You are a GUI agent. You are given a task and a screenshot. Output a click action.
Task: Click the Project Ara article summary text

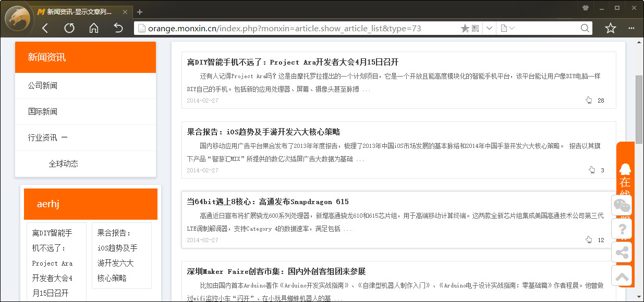click(394, 82)
